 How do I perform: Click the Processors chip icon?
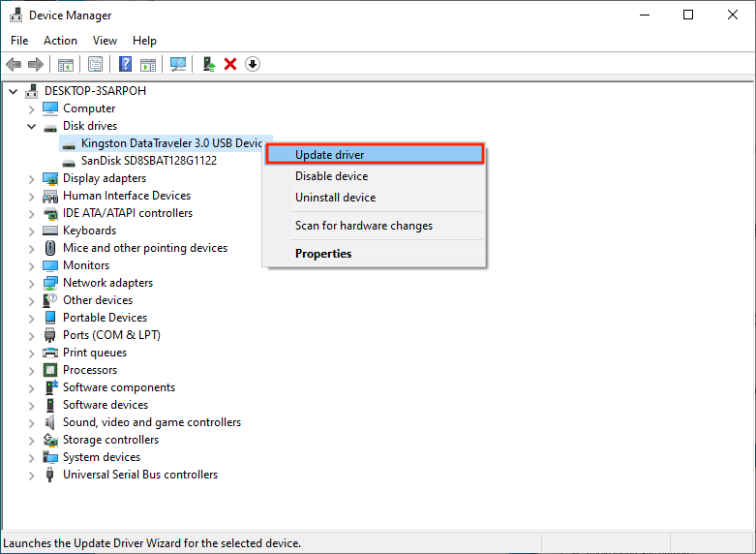[50, 370]
